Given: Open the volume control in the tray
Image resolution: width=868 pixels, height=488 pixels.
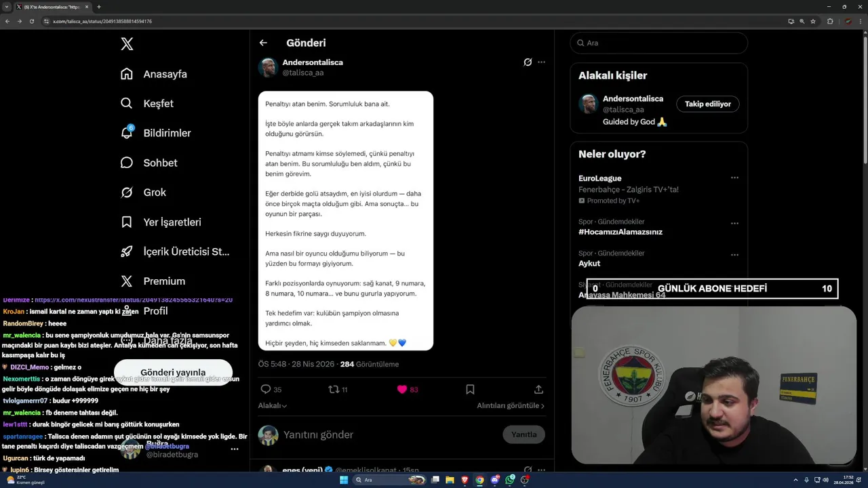Looking at the screenshot, I should point(825,480).
